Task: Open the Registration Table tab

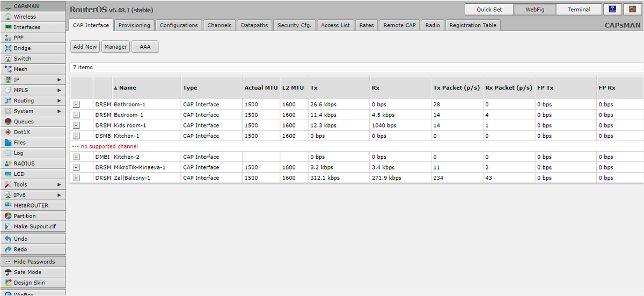Action: (473, 25)
